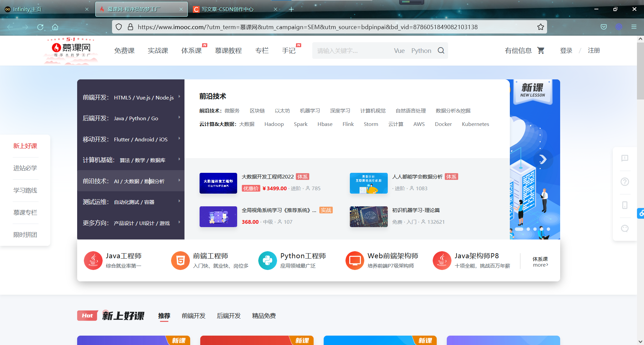The width and height of the screenshot is (644, 345).
Task: Open 慕课教程 in top navigation
Action: (228, 51)
